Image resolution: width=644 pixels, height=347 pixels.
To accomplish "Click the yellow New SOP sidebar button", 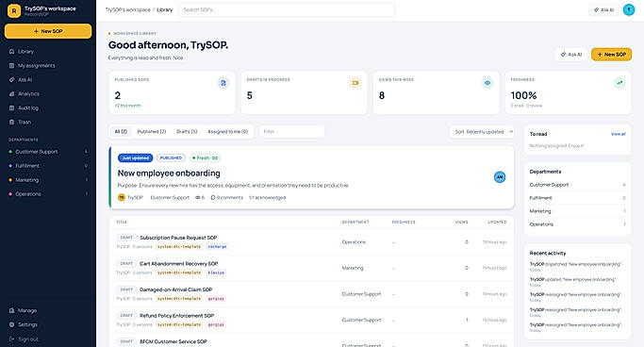I will click(x=48, y=31).
